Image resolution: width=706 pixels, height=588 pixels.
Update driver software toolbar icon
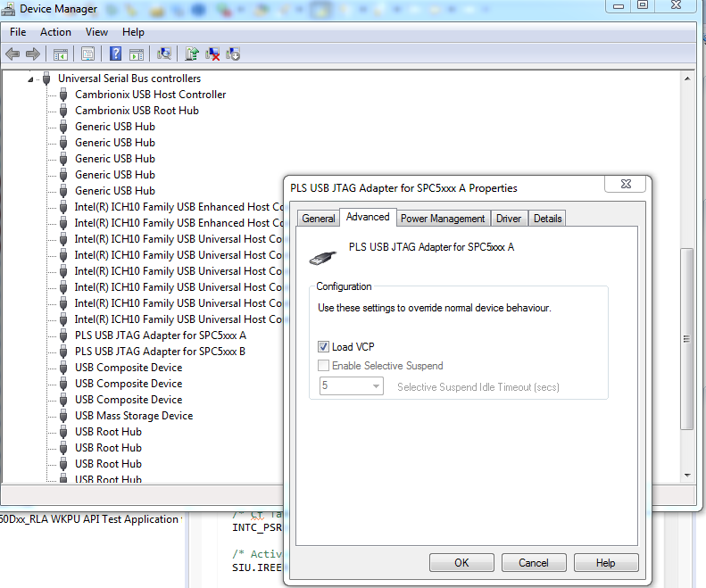[x=192, y=54]
